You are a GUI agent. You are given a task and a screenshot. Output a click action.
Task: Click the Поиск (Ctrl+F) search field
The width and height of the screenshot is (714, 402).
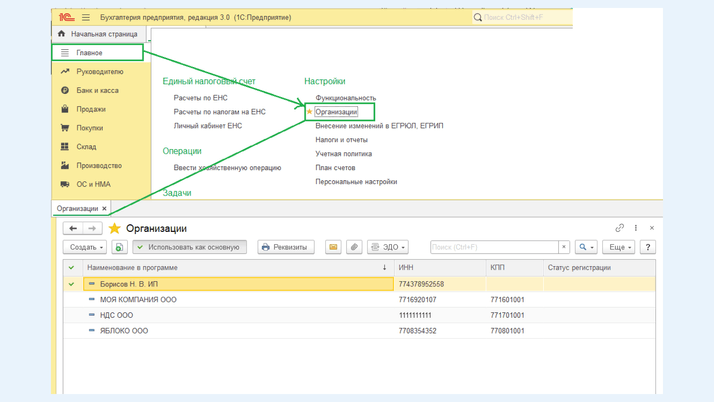point(493,247)
